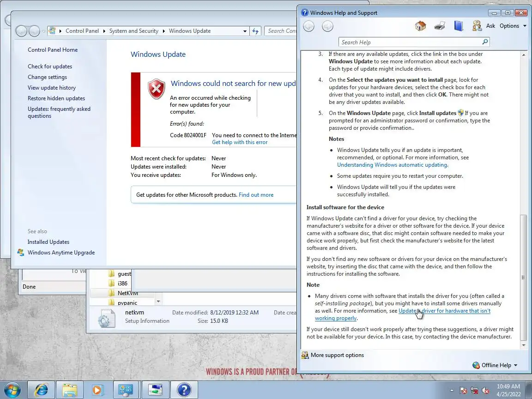Go forward in Help window
The width and height of the screenshot is (532, 399).
(327, 26)
